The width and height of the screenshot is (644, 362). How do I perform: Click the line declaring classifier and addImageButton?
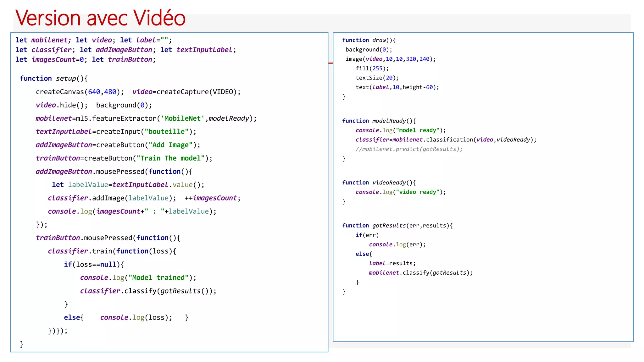pos(126,50)
